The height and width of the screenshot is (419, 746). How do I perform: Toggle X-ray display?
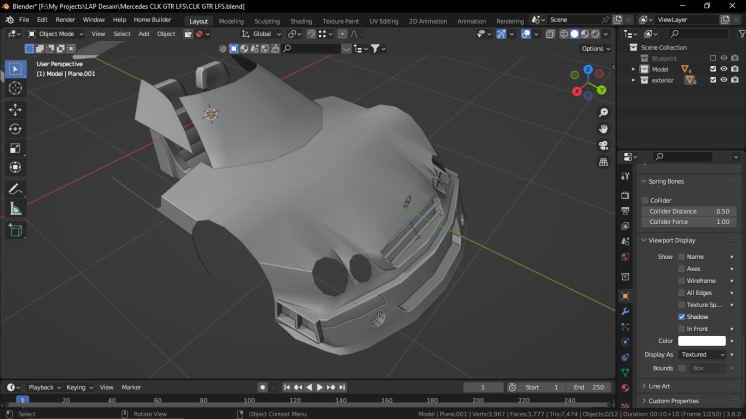(550, 34)
